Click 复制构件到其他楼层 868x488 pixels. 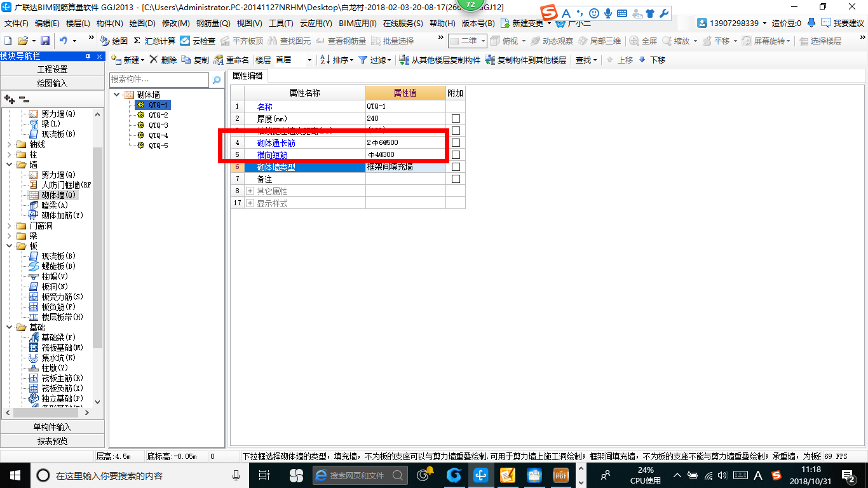click(526, 60)
